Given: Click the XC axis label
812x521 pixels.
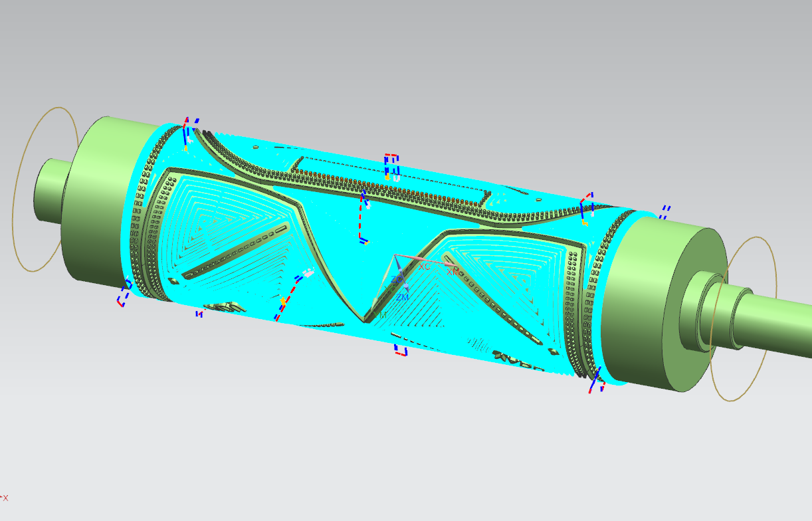Looking at the screenshot, I should 424,266.
